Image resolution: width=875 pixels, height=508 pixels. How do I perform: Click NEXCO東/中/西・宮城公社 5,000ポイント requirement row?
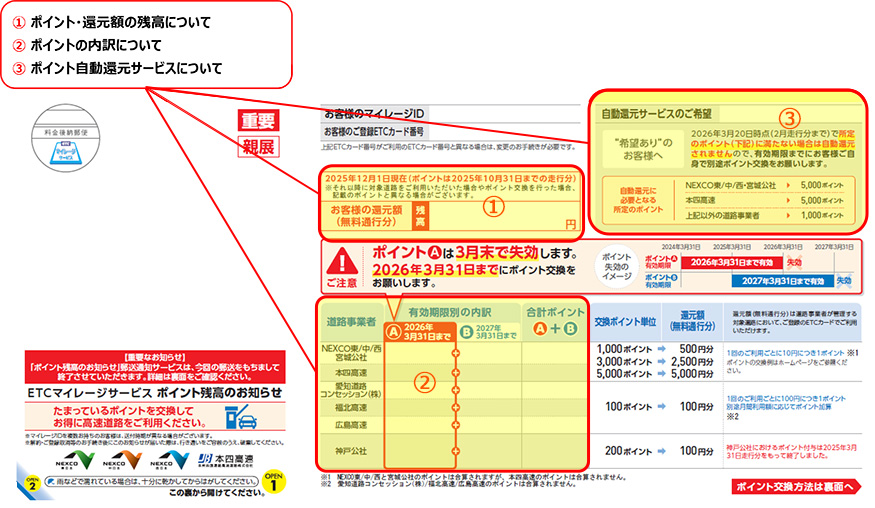point(765,185)
